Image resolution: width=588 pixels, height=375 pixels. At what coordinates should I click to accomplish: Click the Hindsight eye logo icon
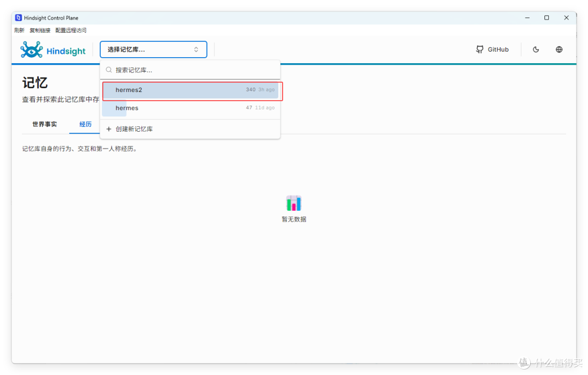click(32, 50)
